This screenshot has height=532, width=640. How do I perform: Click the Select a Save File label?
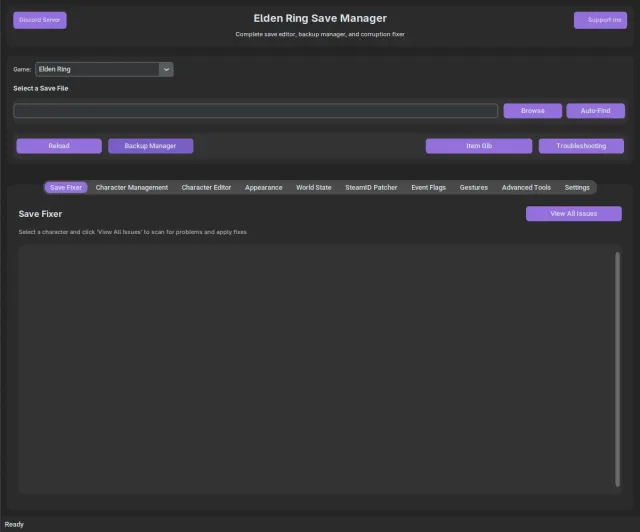[40, 88]
